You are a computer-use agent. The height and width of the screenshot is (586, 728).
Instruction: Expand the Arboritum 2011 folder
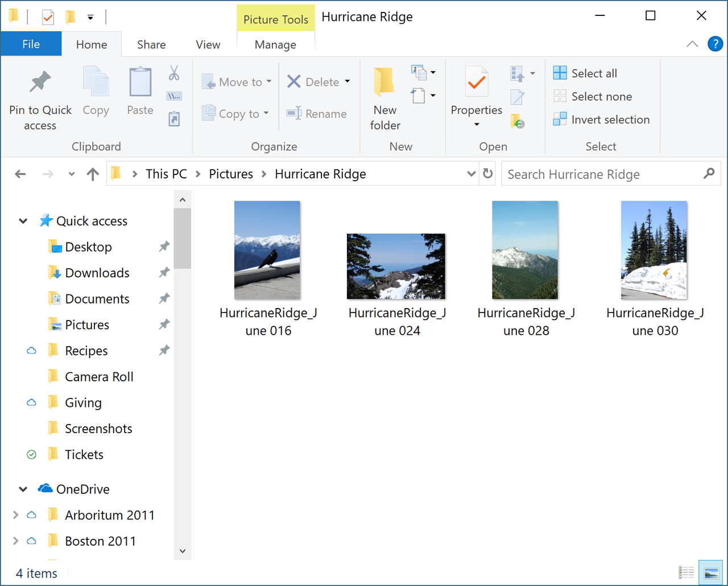[x=15, y=515]
